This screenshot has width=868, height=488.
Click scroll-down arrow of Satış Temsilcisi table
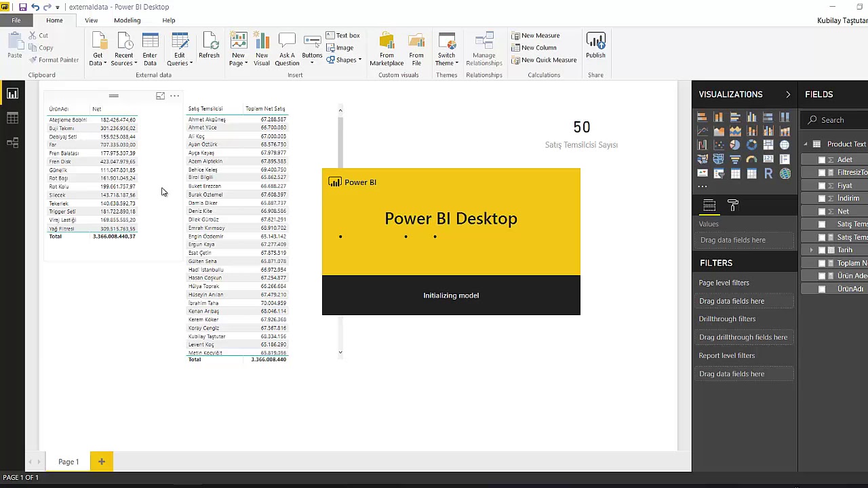point(340,352)
